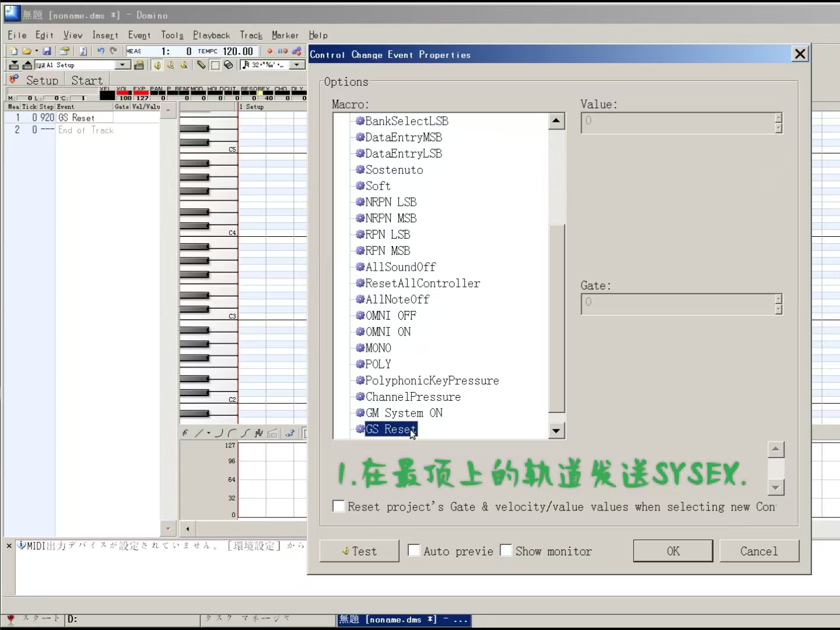Viewport: 840px width, 630px height.
Task: Click the Undo arrow icon
Action: tap(100, 51)
